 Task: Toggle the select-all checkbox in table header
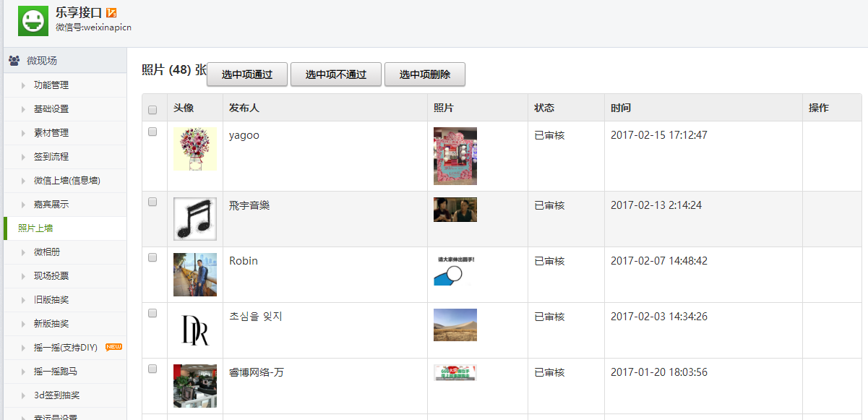[x=152, y=110]
